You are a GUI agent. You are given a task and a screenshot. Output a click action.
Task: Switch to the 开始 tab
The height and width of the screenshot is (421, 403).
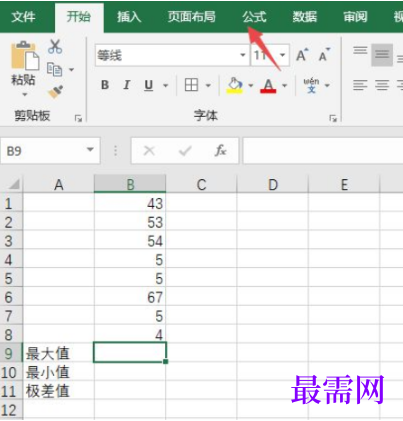(79, 17)
